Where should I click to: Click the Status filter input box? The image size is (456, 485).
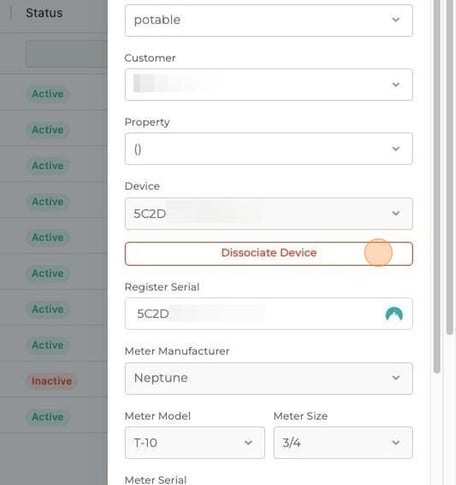[x=66, y=54]
